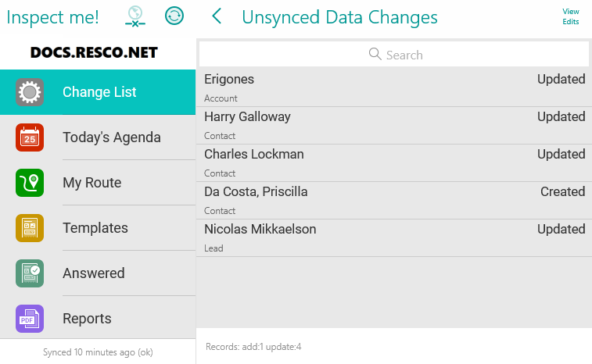Click the purple Reports PDF icon
The width and height of the screenshot is (592, 364).
pos(30,319)
